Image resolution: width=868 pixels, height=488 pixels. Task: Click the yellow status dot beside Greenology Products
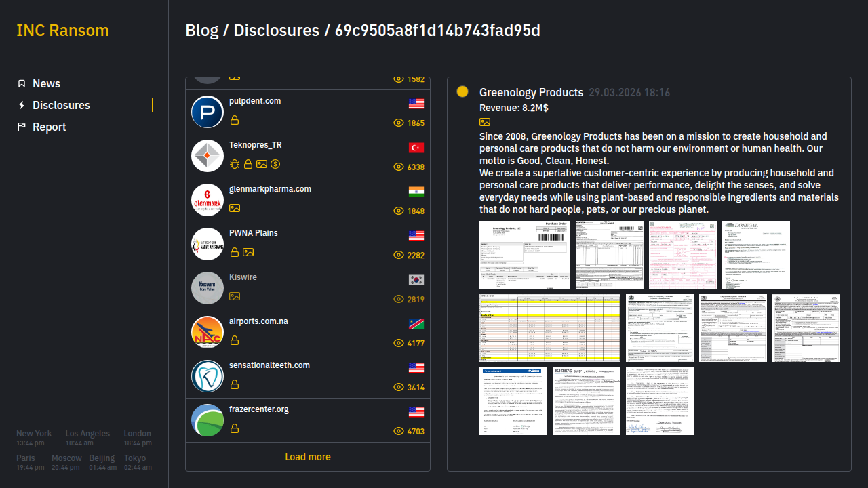click(462, 91)
